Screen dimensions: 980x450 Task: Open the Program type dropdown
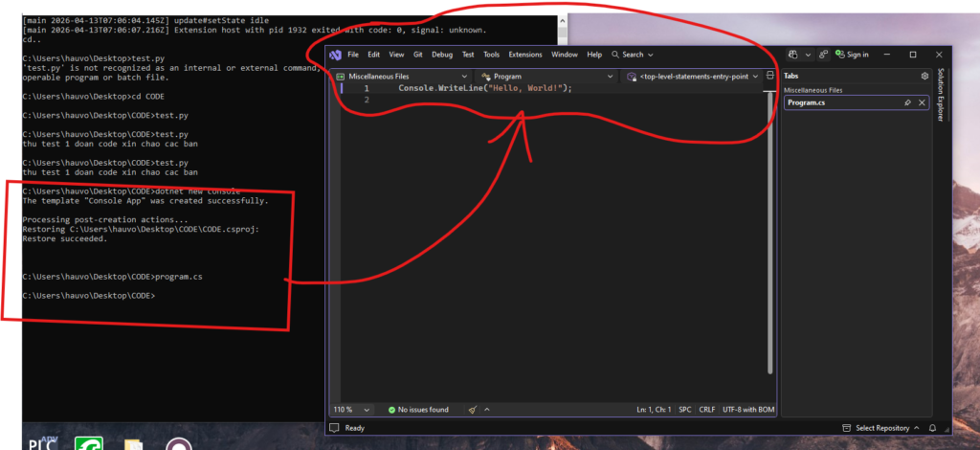pyautogui.click(x=547, y=76)
